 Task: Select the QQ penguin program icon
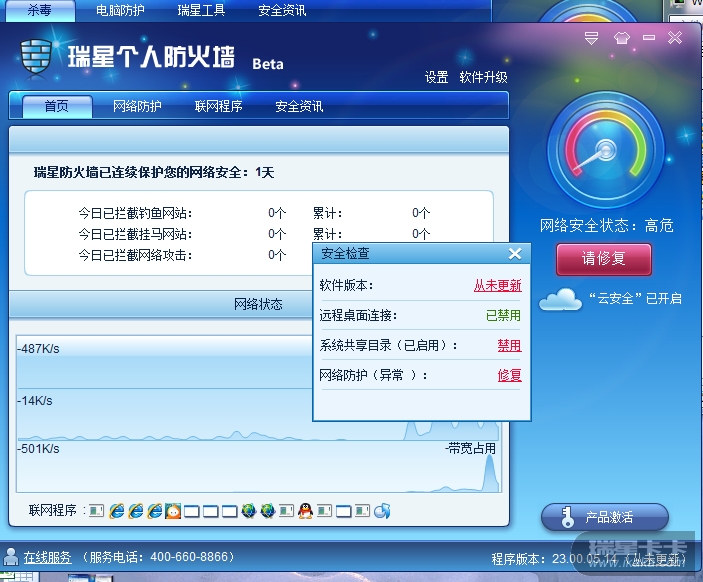[305, 511]
